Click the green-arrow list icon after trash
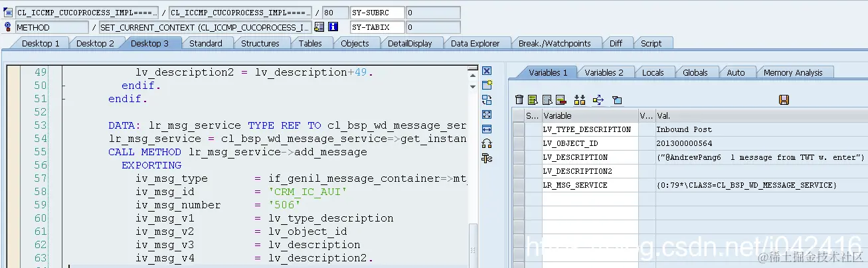This screenshot has height=268, width=868. [x=533, y=100]
